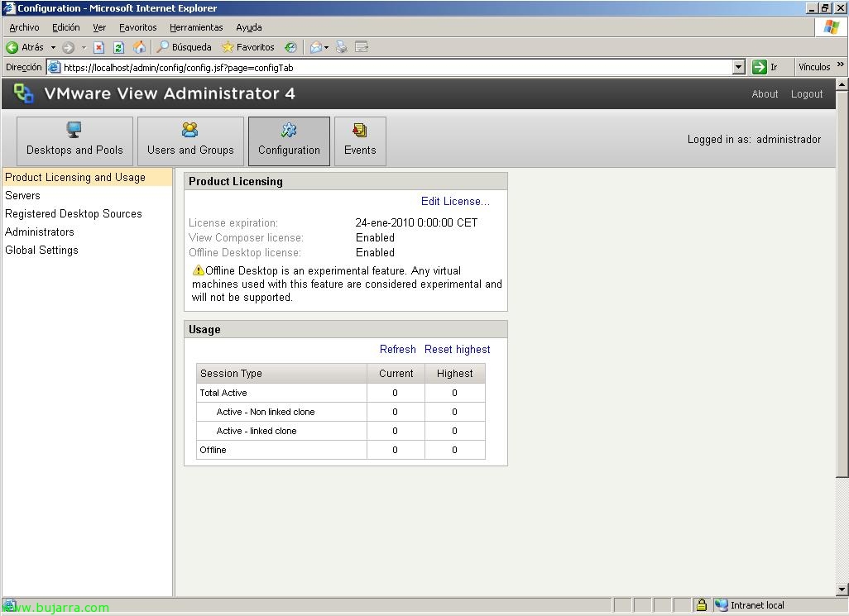Open the Herramientas menu
Screen dimensions: 849x616
point(196,27)
